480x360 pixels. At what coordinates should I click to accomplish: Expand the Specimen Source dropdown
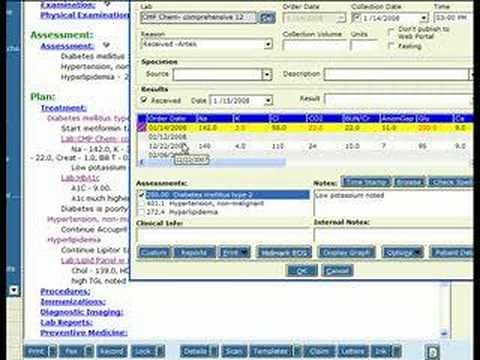(266, 75)
